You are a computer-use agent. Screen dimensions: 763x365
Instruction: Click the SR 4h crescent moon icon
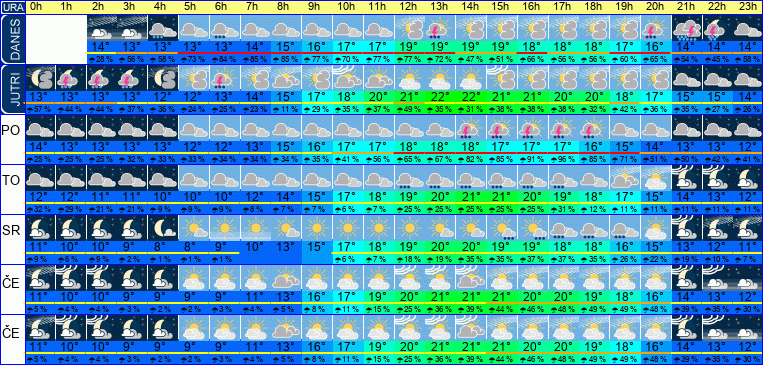[x=163, y=228]
